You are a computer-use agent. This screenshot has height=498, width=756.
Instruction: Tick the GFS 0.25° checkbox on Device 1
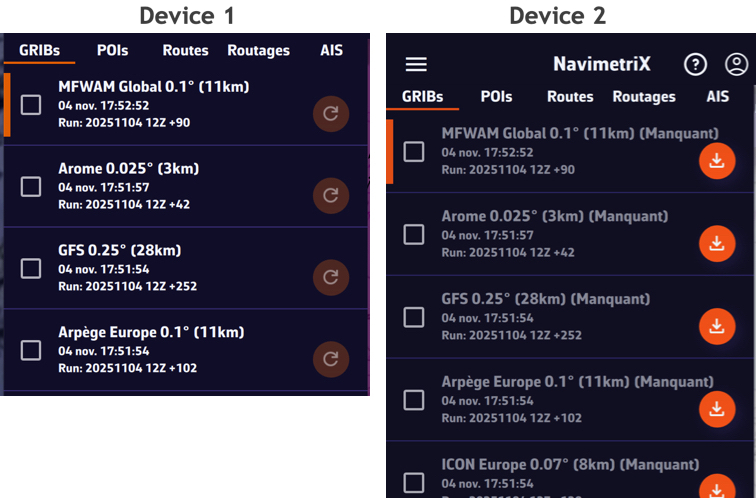pos(31,268)
